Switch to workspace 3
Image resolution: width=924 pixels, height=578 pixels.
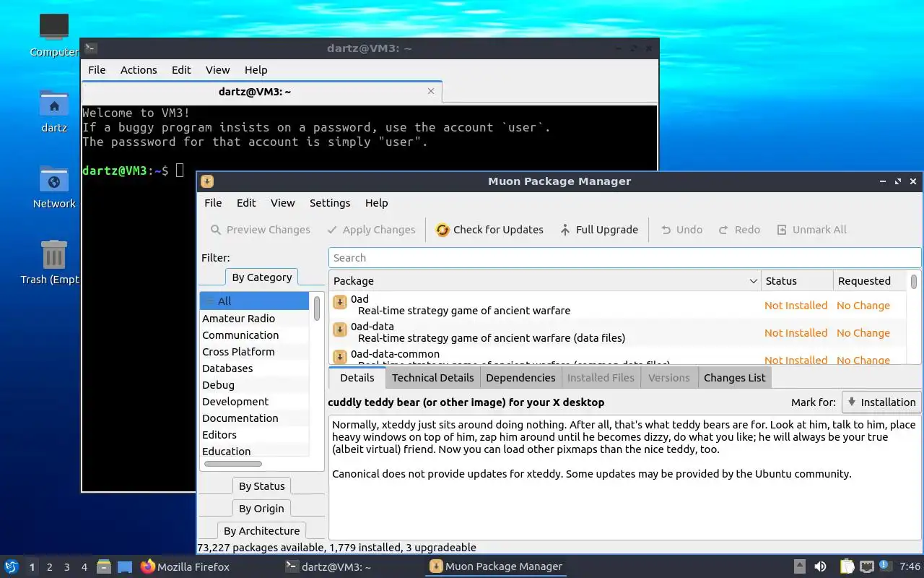point(67,567)
